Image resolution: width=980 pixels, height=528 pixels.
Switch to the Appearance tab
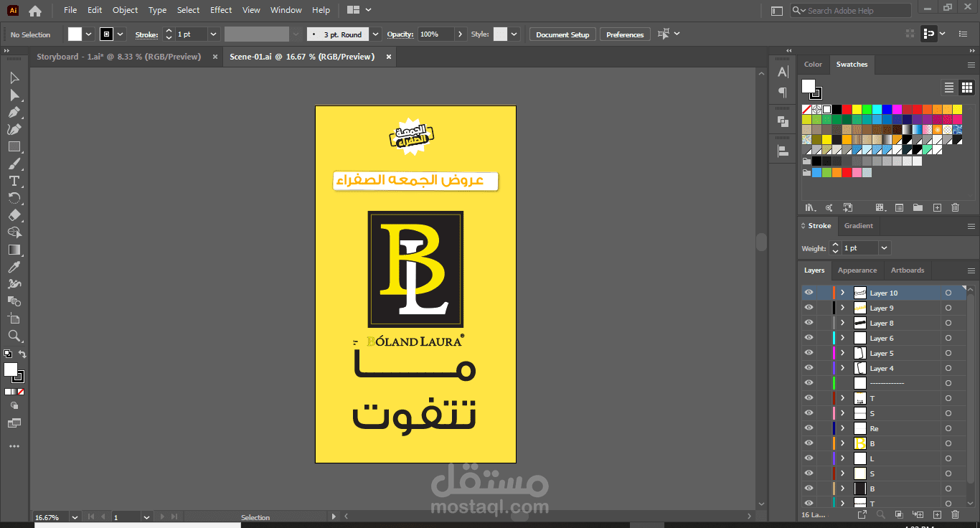[857, 270]
